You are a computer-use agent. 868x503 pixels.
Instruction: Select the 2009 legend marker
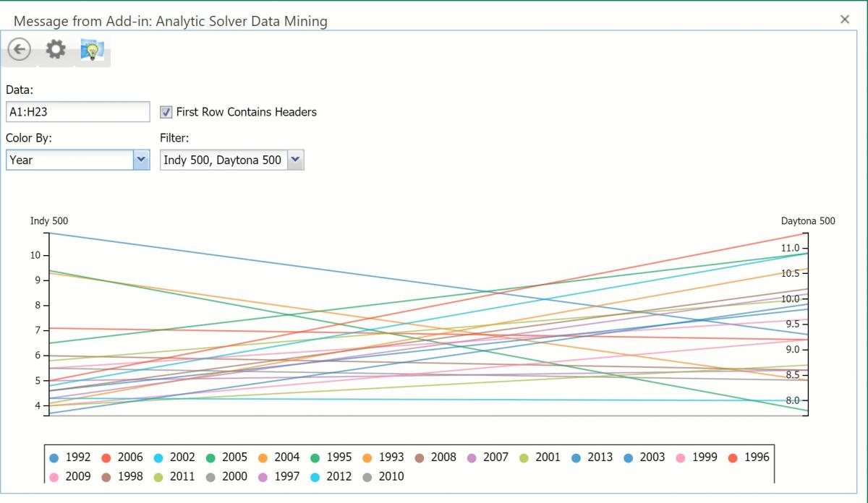(x=54, y=477)
